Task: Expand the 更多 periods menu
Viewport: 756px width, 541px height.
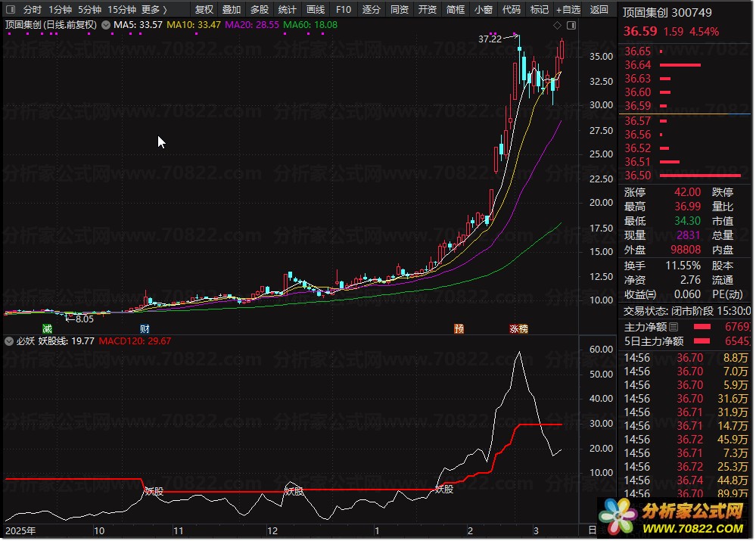Action: [x=154, y=9]
